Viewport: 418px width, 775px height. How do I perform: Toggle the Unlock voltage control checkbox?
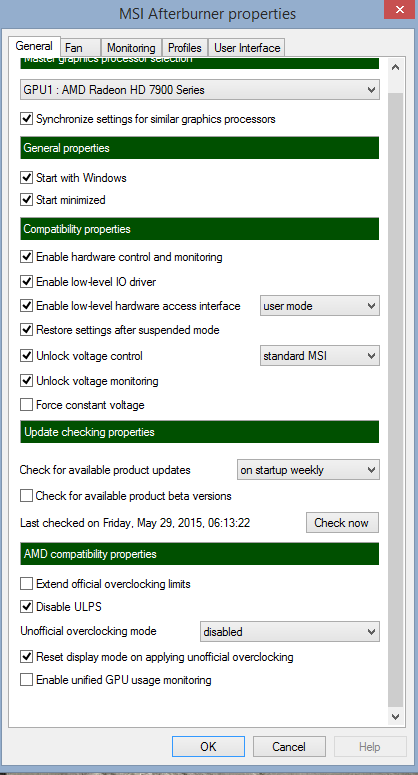point(27,356)
